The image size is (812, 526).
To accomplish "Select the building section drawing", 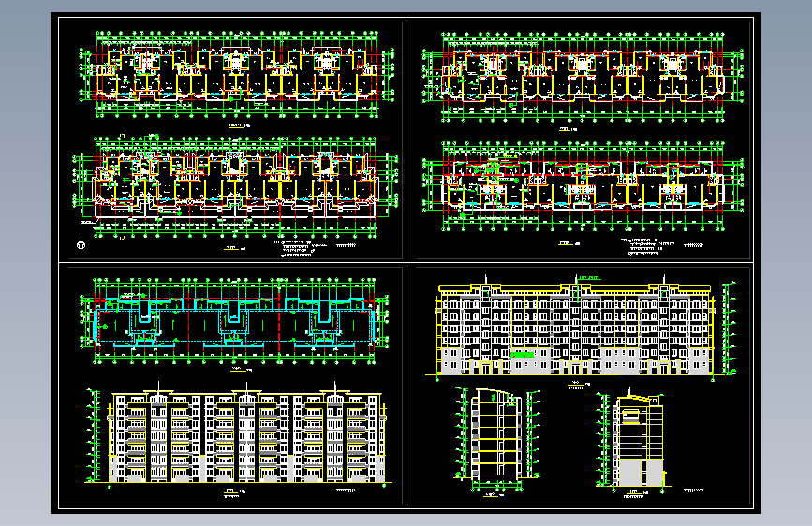I will pyautogui.click(x=498, y=437).
